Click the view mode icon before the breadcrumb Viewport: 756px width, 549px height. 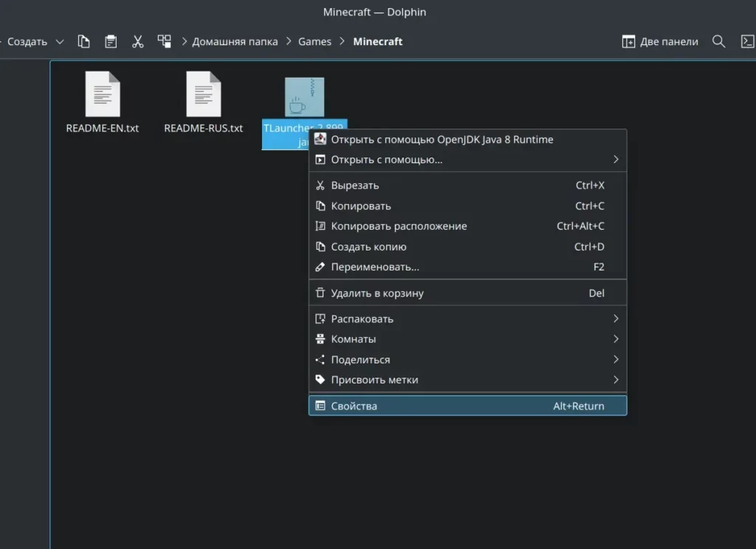coord(165,41)
